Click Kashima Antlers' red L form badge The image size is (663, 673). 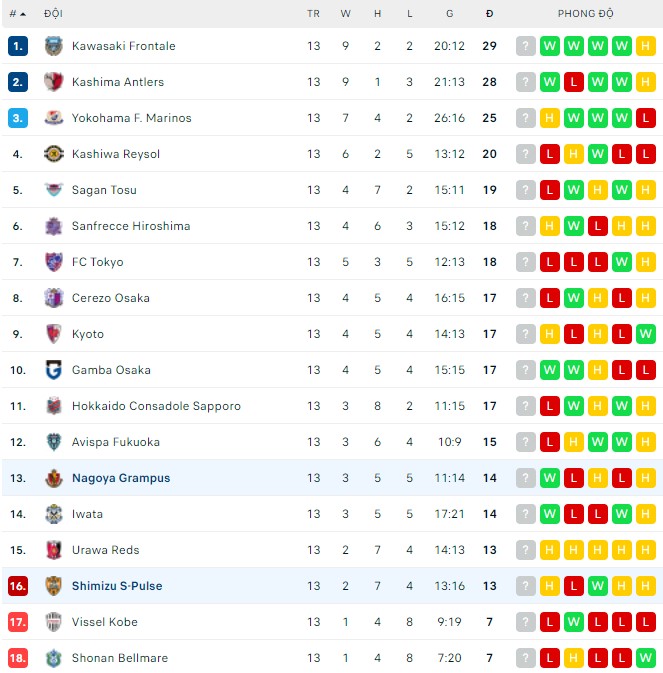(574, 82)
